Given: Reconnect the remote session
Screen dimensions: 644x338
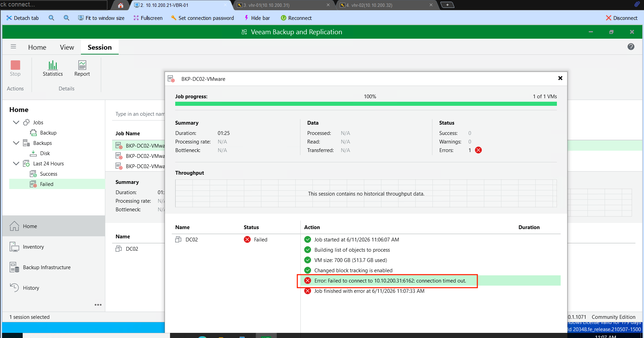Looking at the screenshot, I should [x=296, y=18].
